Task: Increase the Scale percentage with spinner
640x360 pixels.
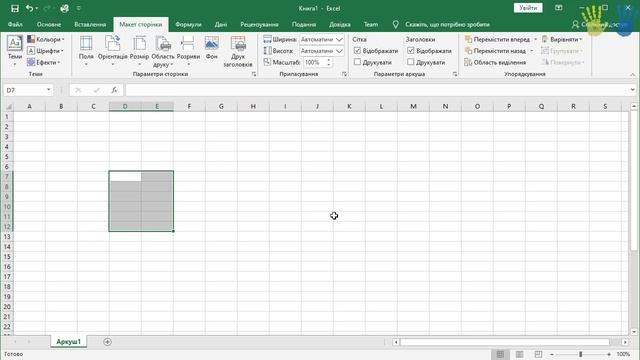Action: [329, 60]
